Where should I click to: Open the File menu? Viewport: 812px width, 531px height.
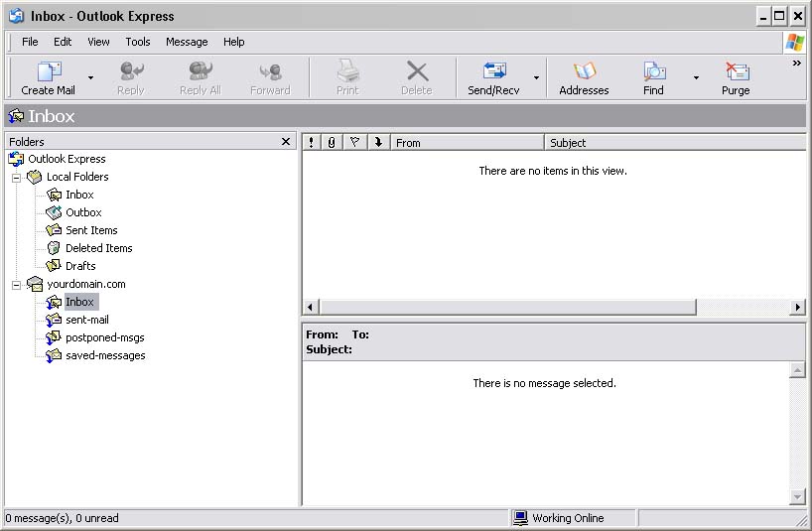click(x=30, y=42)
